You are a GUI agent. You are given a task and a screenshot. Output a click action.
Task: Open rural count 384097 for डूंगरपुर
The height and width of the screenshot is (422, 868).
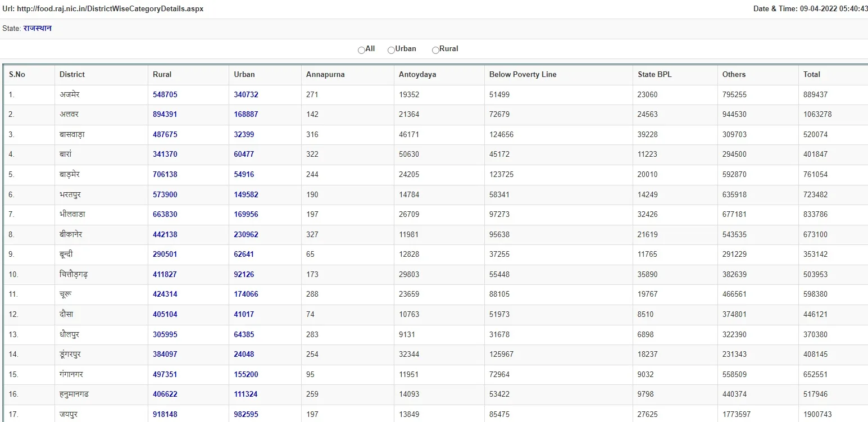click(x=165, y=355)
